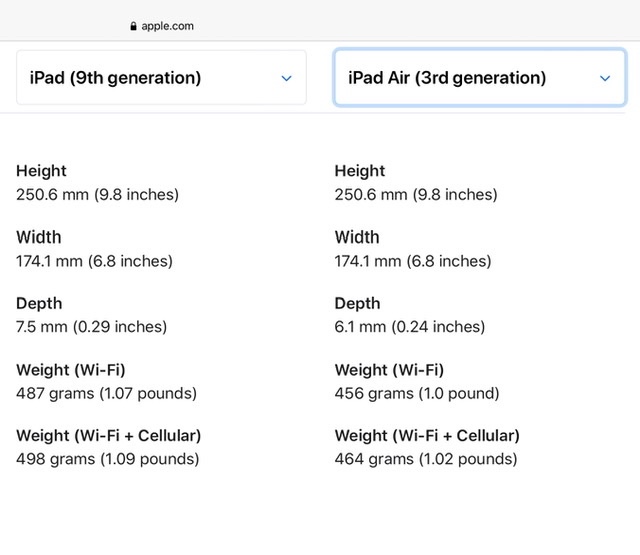Click the right Weight (Wi-Fi + Cellular) heading
This screenshot has height=555, width=640.
427,435
